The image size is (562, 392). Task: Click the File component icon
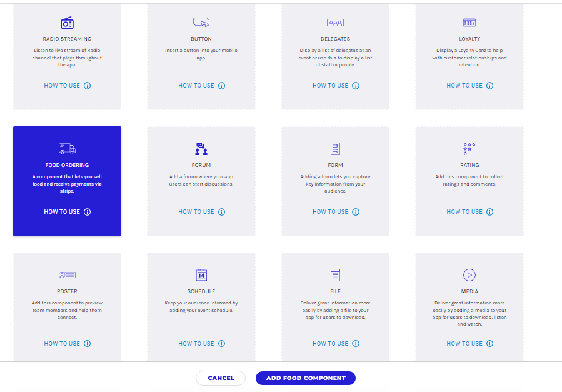click(335, 275)
